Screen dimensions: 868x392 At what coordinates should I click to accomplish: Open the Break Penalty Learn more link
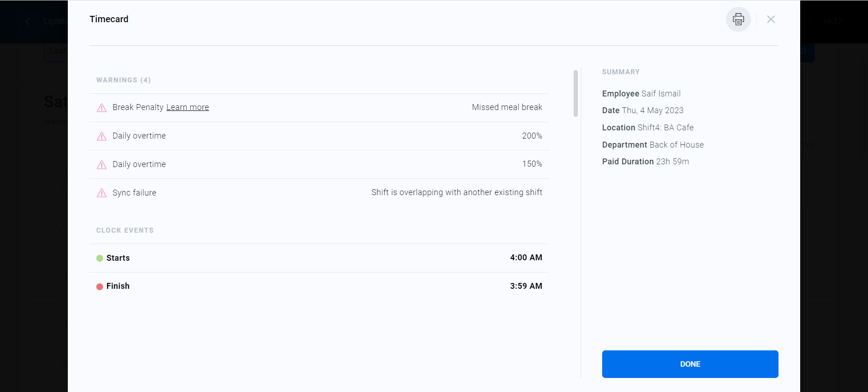188,107
